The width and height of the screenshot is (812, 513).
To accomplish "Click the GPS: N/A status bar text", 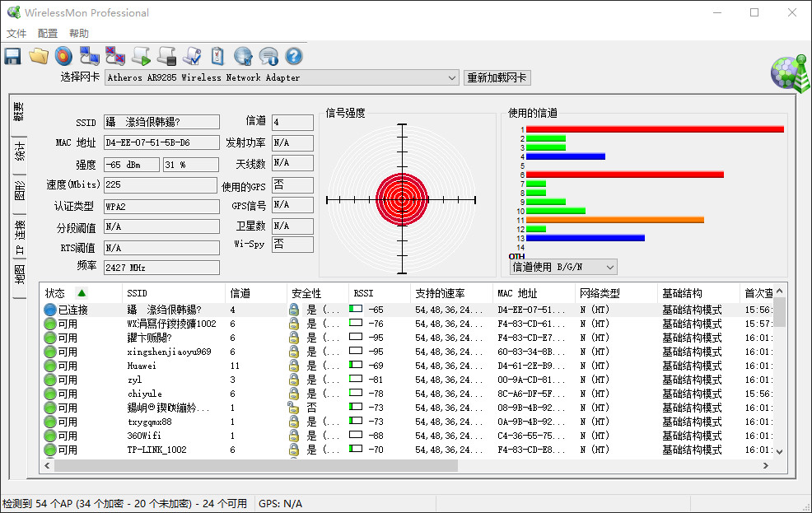I will (x=280, y=504).
